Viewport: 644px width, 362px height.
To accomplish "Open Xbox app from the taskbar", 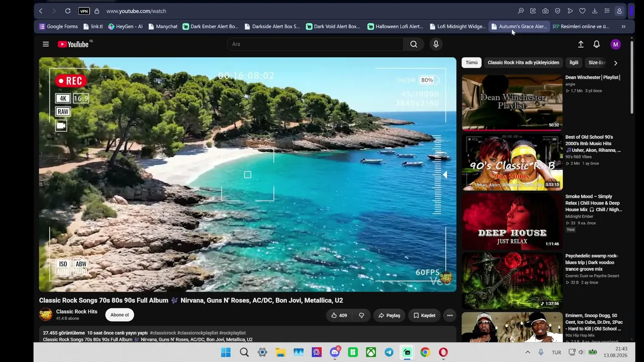I will click(x=371, y=352).
